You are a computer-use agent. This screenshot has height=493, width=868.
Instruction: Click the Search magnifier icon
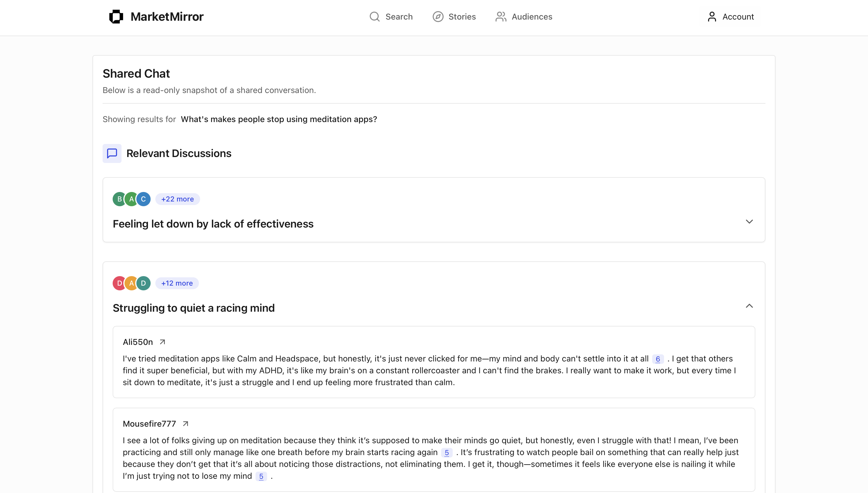coord(374,17)
